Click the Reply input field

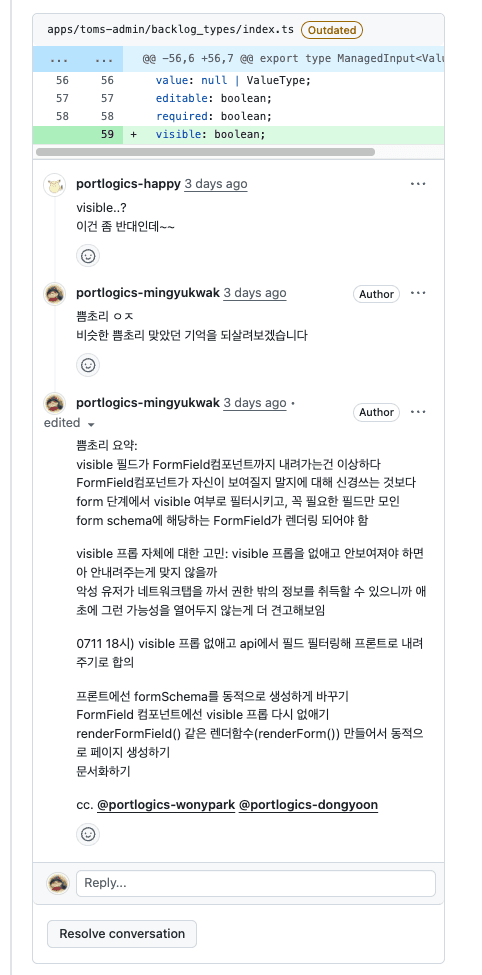pyautogui.click(x=256, y=883)
